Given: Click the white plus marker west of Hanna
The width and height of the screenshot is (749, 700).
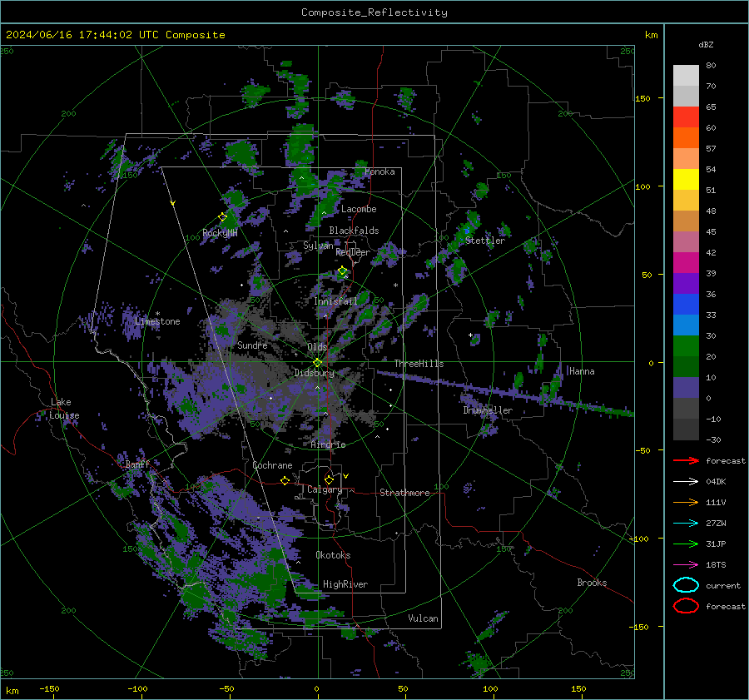Looking at the screenshot, I should click(470, 335).
